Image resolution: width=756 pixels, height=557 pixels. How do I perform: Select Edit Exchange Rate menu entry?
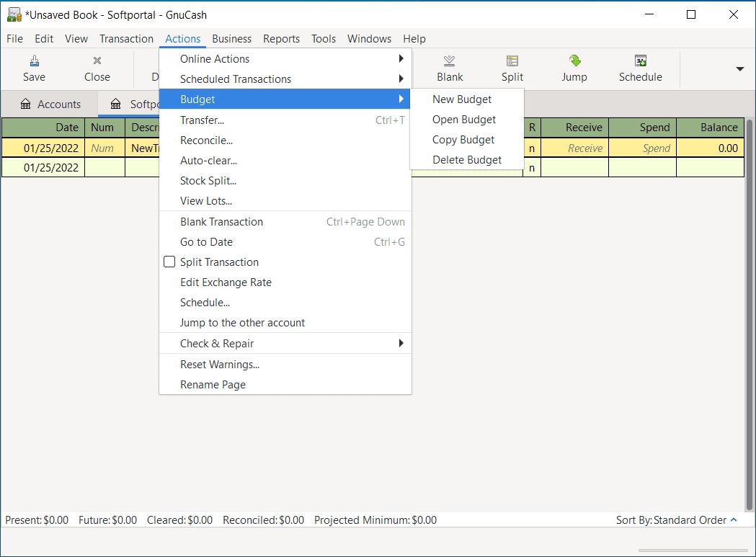(x=285, y=282)
